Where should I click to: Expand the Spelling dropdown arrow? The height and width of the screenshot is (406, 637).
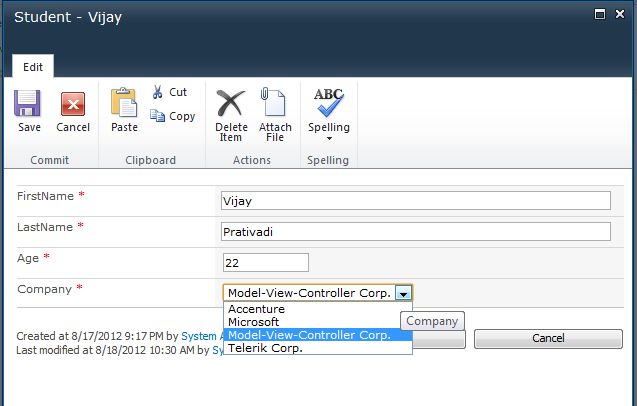[x=329, y=139]
